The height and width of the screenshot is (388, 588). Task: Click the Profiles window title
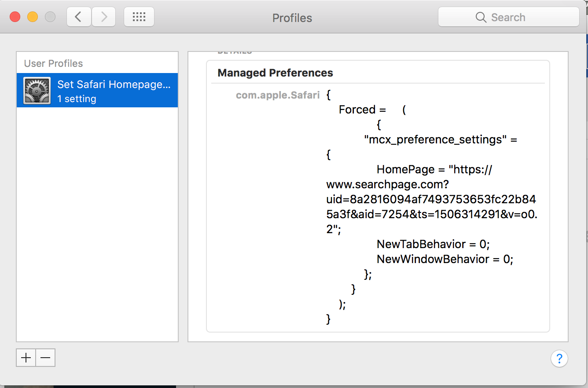tap(292, 18)
